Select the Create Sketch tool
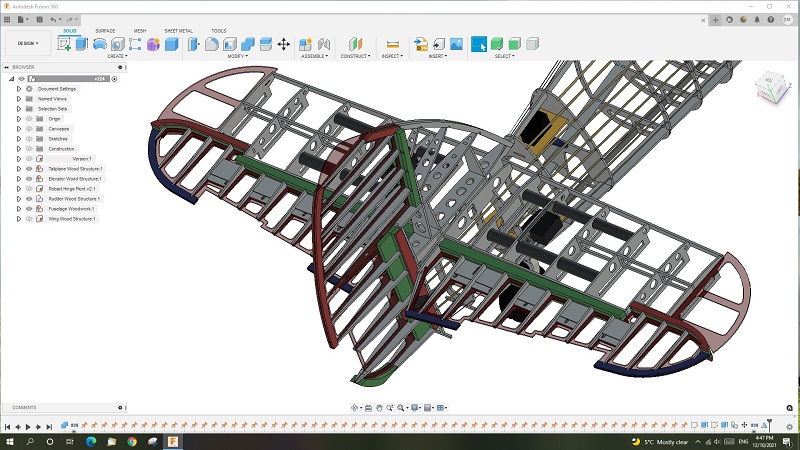Screen dimensions: 800x450 click(x=64, y=44)
